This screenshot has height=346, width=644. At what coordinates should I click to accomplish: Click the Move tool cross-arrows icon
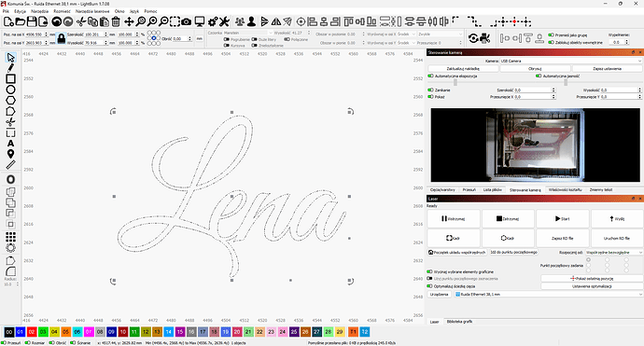pos(129,21)
